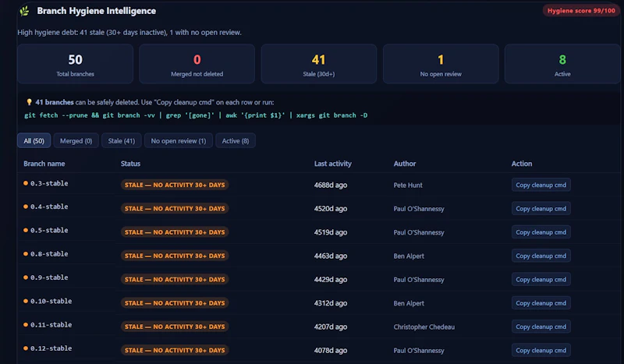Click the Action column header
The image size is (624, 364).
pos(522,164)
